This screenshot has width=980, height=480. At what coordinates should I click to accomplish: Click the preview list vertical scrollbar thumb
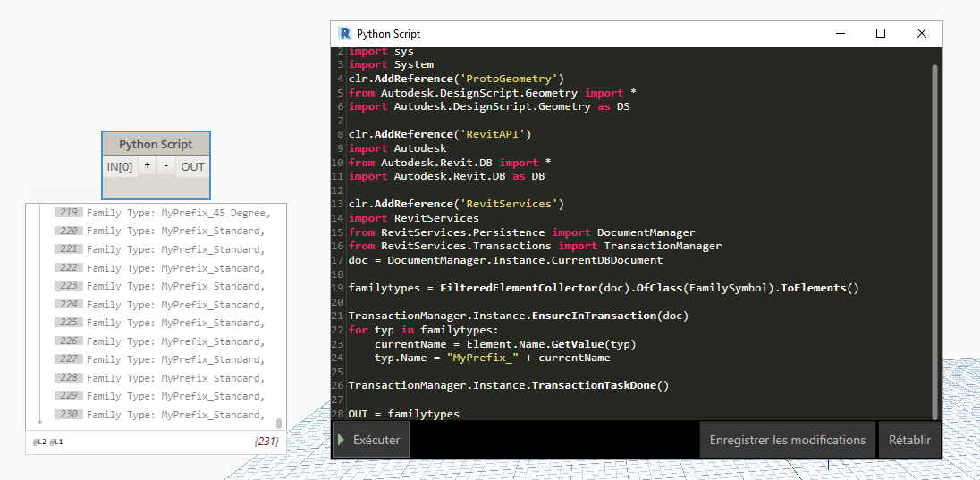279,423
